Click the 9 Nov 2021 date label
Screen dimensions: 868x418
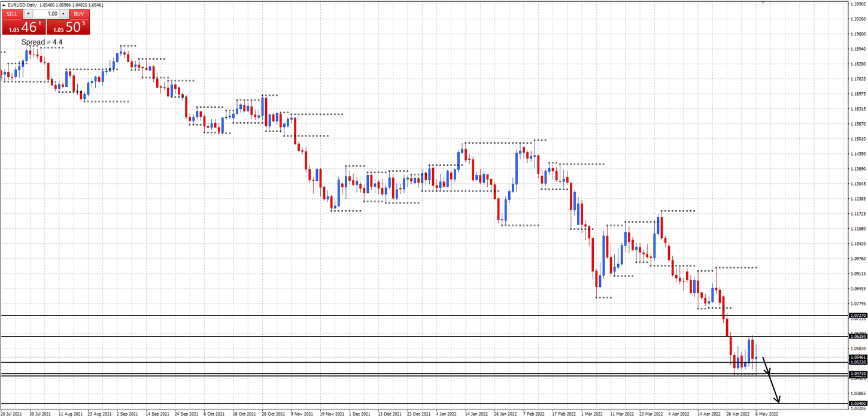click(x=302, y=413)
